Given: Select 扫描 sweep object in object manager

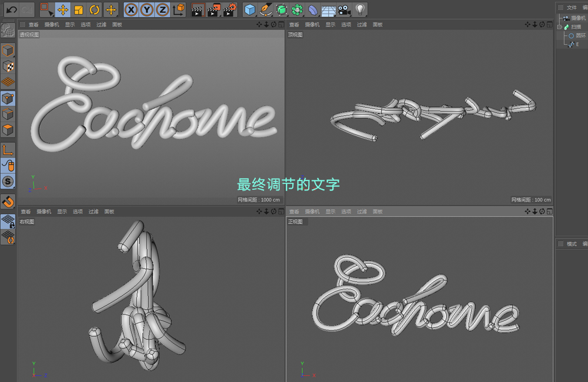Looking at the screenshot, I should (x=576, y=26).
